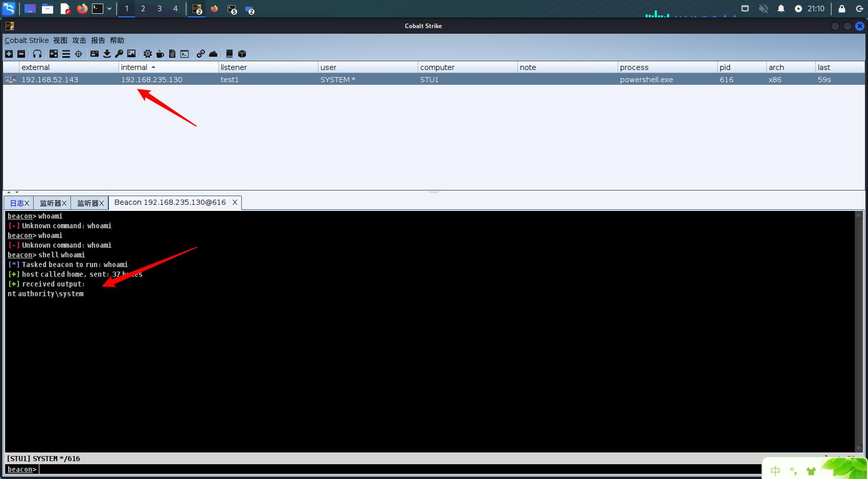Focus the beacon command input field
868x479 pixels.
pos(399,469)
